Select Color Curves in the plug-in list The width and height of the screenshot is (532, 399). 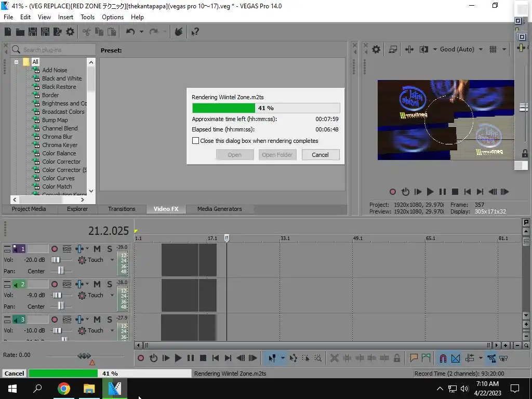pyautogui.click(x=58, y=178)
